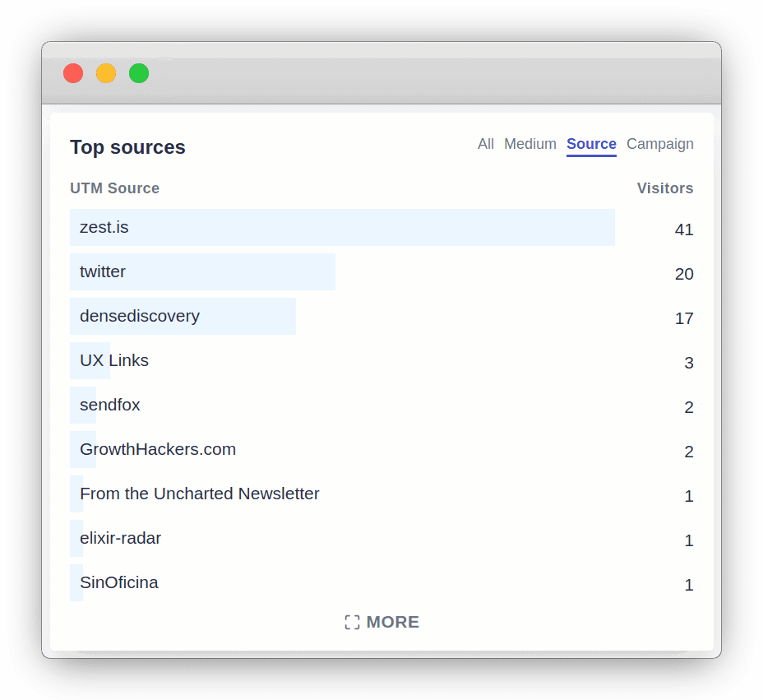Open the zest.is source entry
The image size is (763, 700).
point(103,227)
